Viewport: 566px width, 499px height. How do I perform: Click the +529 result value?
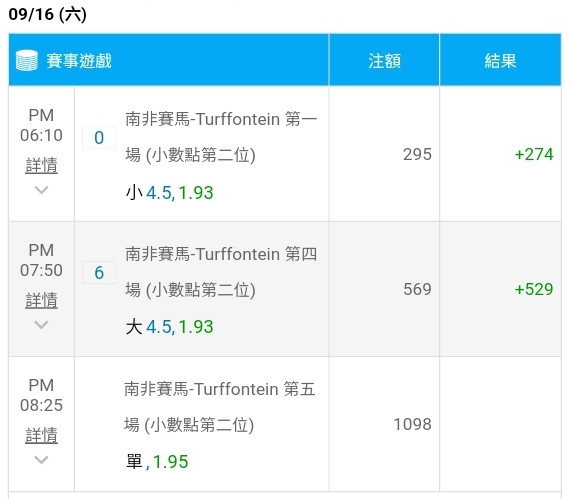(x=534, y=289)
